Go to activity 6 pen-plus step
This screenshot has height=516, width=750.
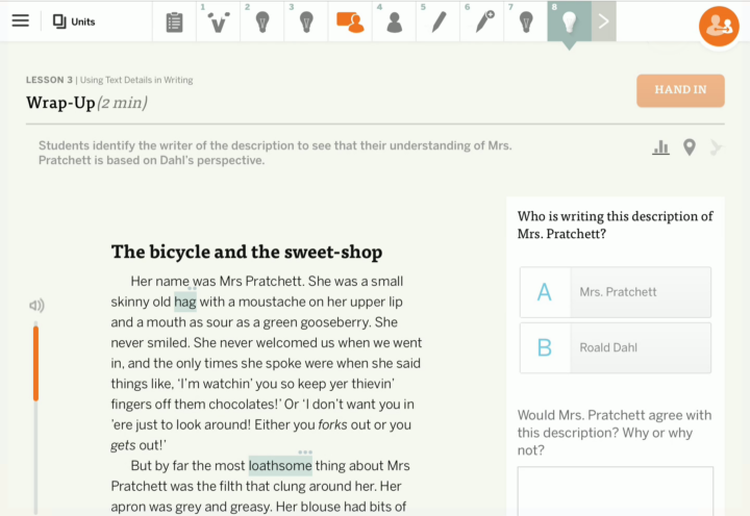click(483, 22)
